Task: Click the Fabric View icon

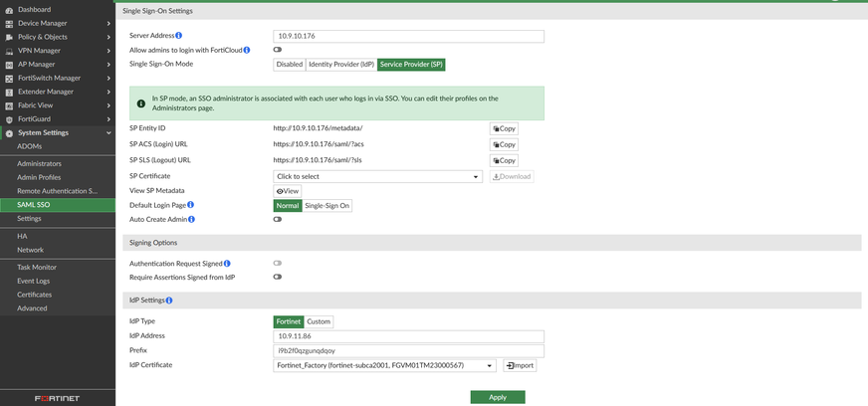Action: pyautogui.click(x=9, y=105)
